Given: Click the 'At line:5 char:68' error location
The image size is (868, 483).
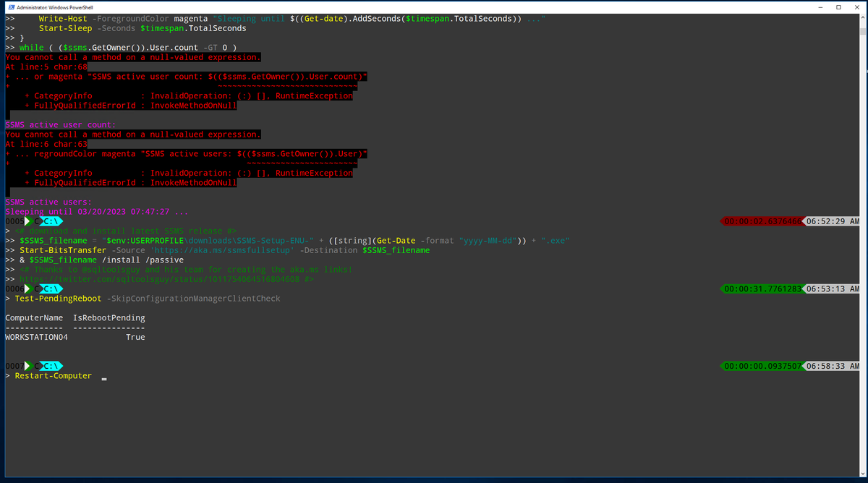Looking at the screenshot, I should [x=46, y=67].
